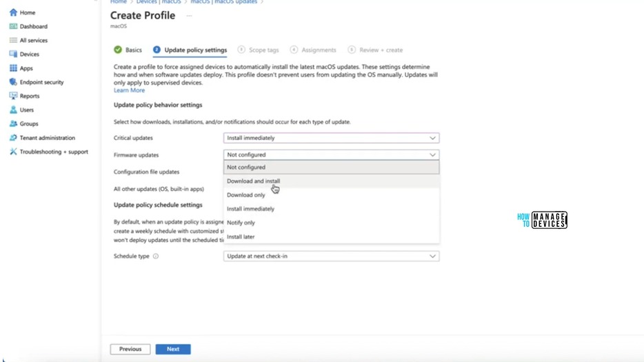Click the All services list icon
644x362 pixels.
13,40
